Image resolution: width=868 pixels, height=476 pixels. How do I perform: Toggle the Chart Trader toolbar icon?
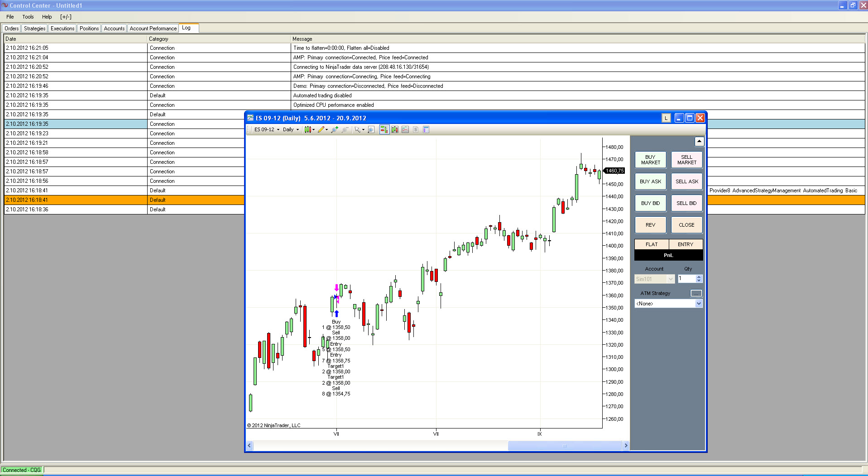click(384, 130)
